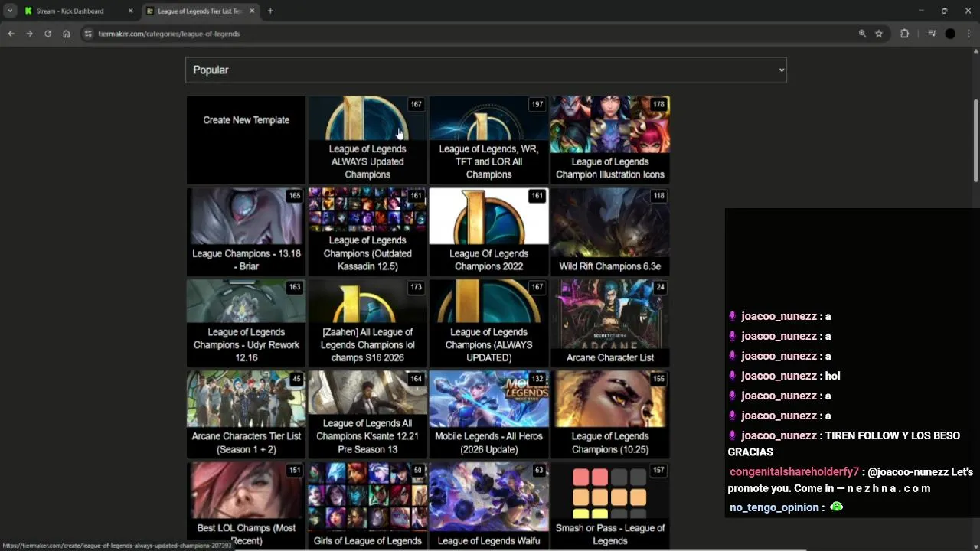Open the tab search dropdown arrow
The height and width of the screenshot is (551, 980).
[10, 11]
